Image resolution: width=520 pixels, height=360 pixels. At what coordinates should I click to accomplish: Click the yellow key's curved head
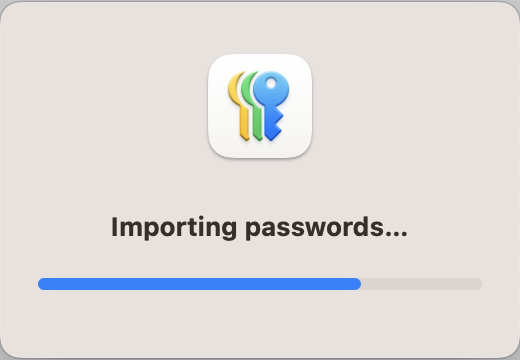[x=233, y=87]
